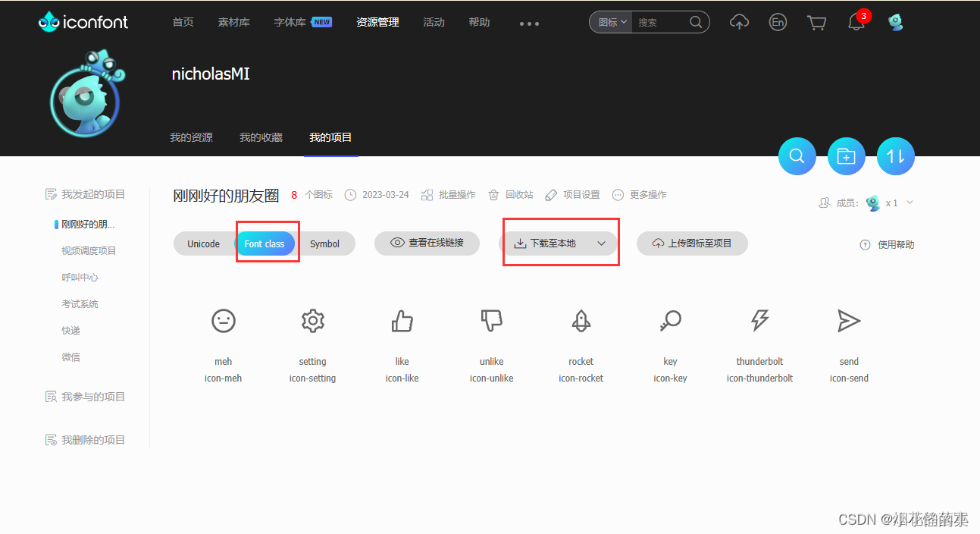The height and width of the screenshot is (534, 980).
Task: Switch to the 我的收藏 tab
Action: [261, 137]
